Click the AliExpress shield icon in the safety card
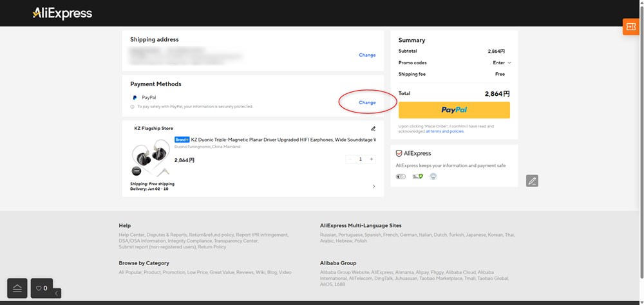 pos(399,154)
